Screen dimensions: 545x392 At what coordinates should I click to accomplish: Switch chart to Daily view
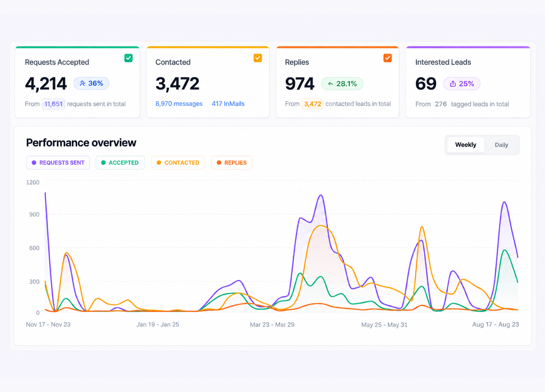pos(501,145)
